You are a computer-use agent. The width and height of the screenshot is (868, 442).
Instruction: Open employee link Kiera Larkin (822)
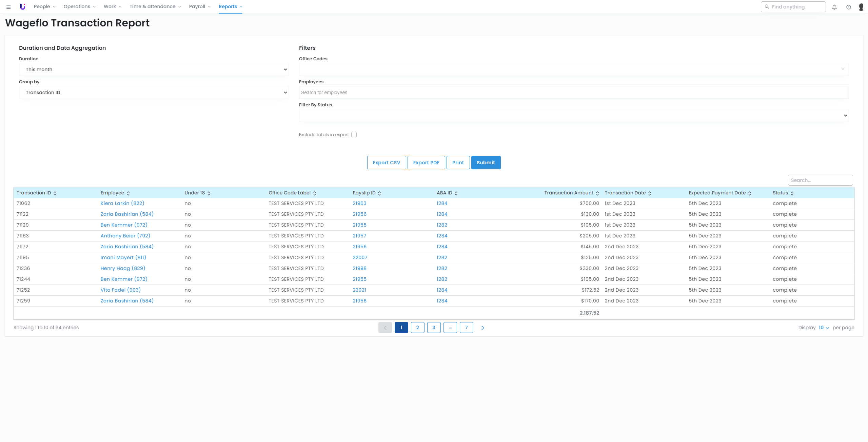pyautogui.click(x=122, y=203)
